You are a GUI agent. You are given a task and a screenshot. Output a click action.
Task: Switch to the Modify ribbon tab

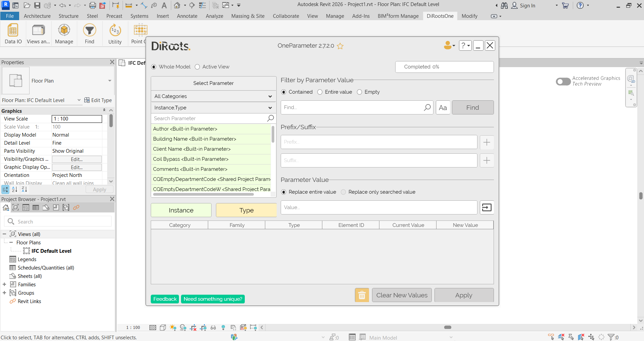(x=469, y=16)
